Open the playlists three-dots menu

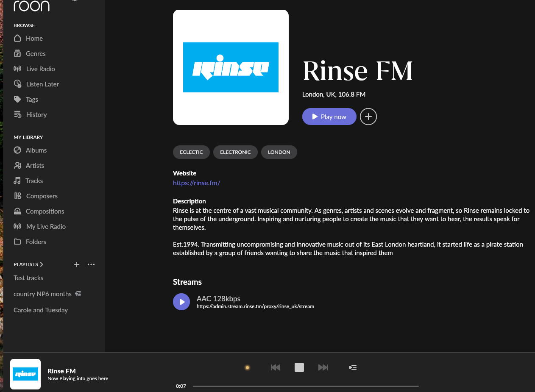point(91,264)
